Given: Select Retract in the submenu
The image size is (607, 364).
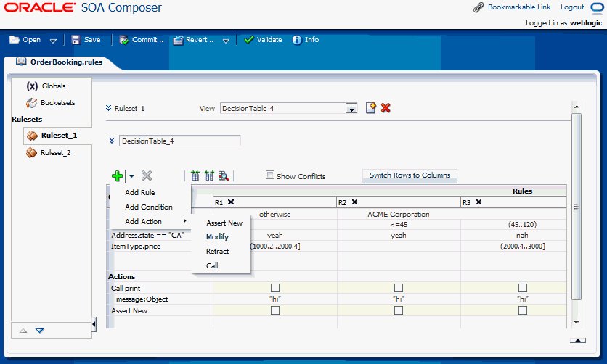Looking at the screenshot, I should click(x=217, y=251).
